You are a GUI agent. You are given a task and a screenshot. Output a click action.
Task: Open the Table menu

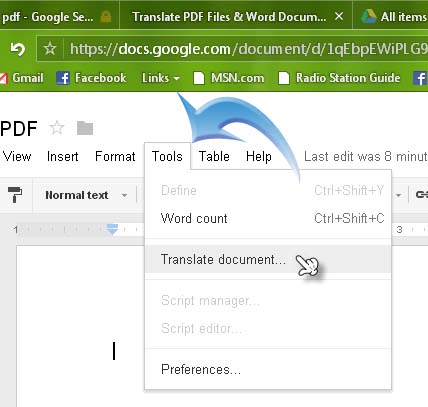coord(214,156)
